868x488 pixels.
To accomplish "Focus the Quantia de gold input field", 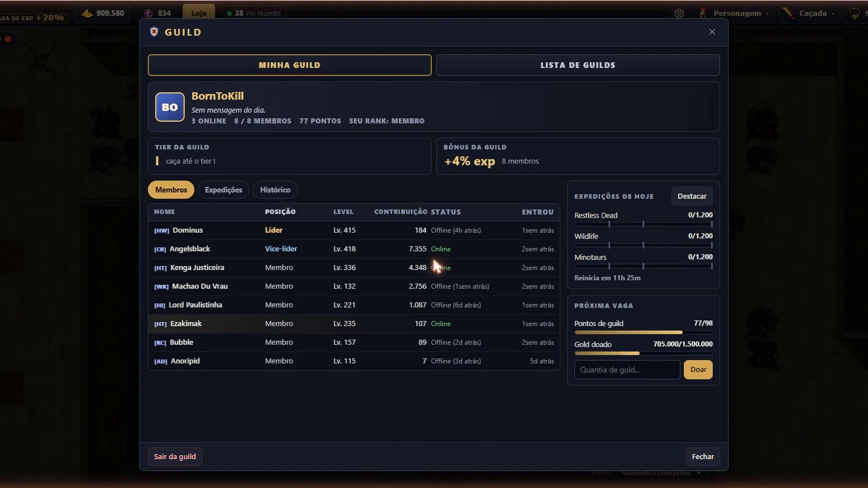I will click(627, 370).
